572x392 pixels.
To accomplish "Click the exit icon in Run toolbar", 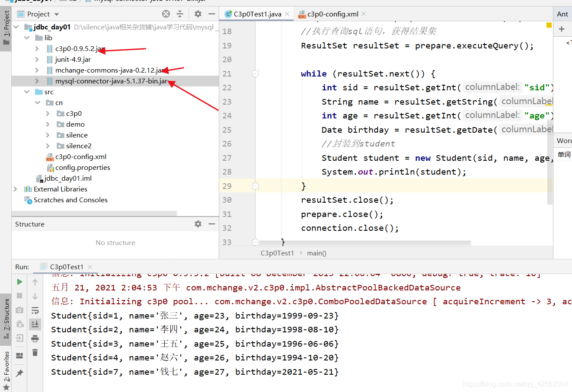I will pos(19,338).
